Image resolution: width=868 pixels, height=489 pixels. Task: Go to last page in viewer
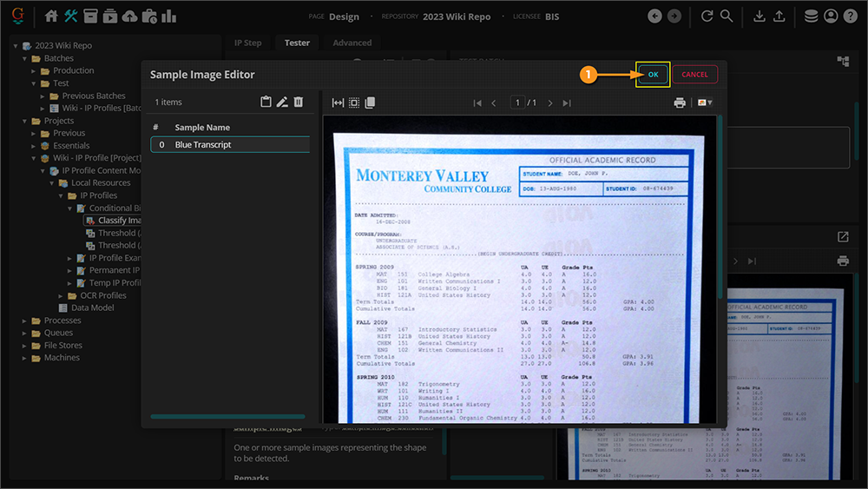[566, 103]
